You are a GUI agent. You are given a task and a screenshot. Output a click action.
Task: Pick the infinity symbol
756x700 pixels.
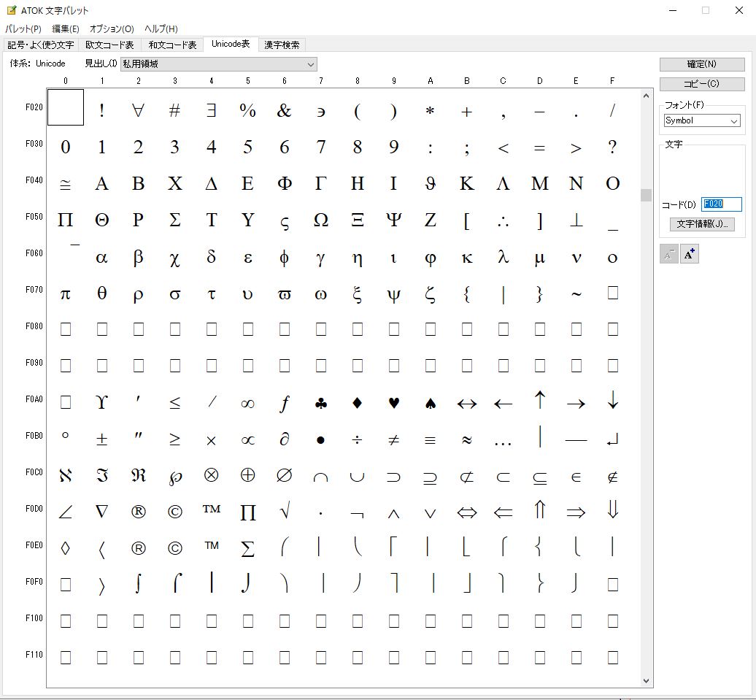click(248, 404)
